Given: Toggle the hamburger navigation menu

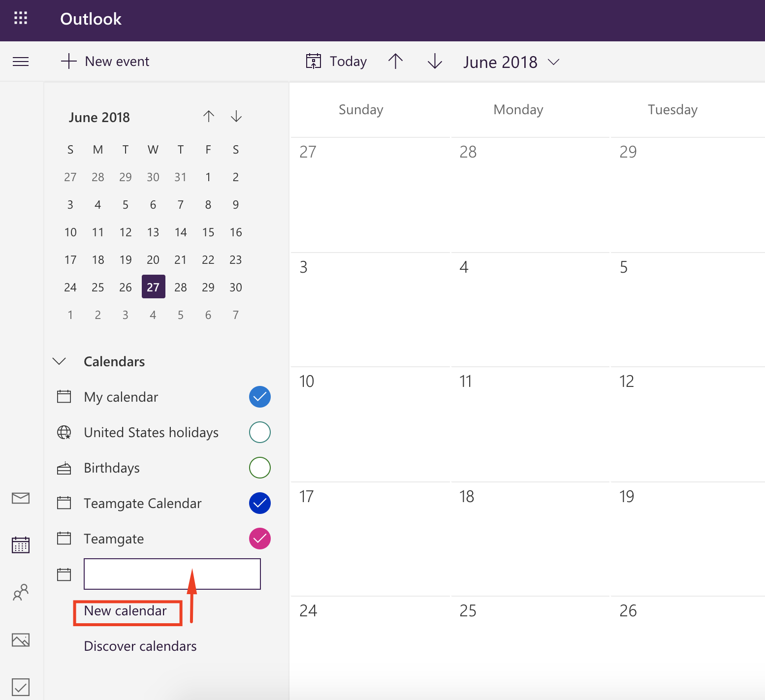Looking at the screenshot, I should [21, 62].
